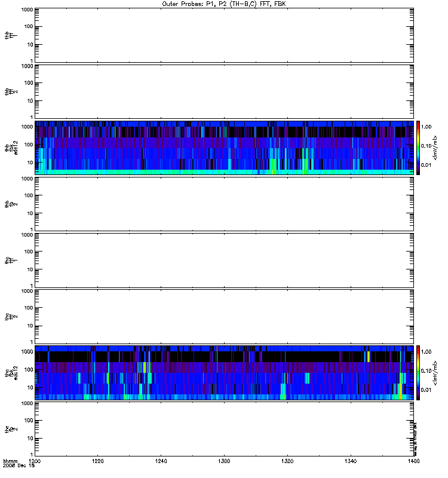Screen dimensions: 448x478
Task: Click 1.00 on the thb fbk color scale
Action: 426,127
